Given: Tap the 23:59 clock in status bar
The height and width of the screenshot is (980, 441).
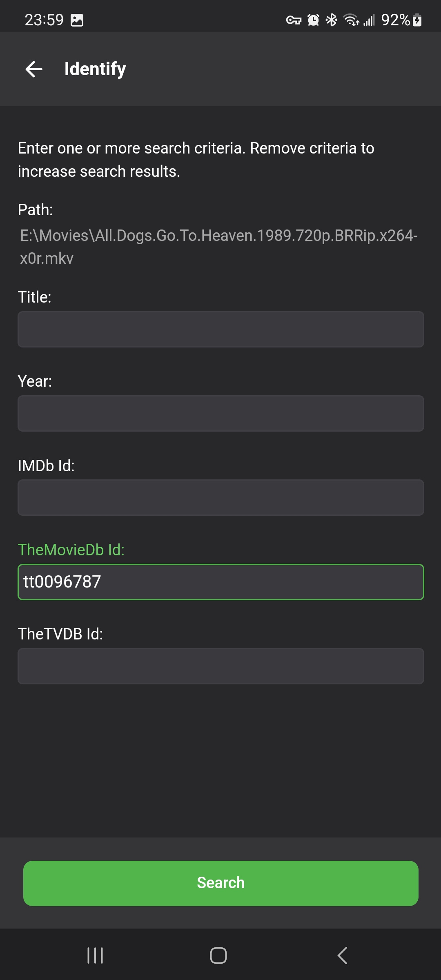Looking at the screenshot, I should tap(44, 20).
